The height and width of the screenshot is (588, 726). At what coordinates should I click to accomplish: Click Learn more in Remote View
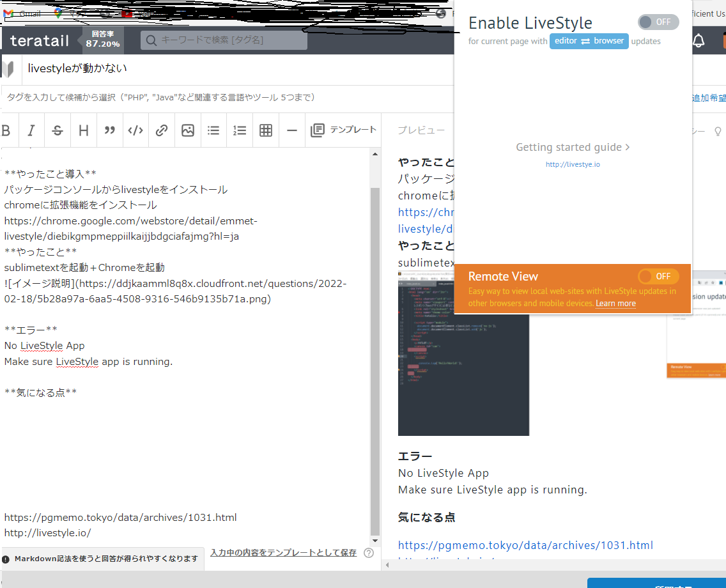(615, 304)
